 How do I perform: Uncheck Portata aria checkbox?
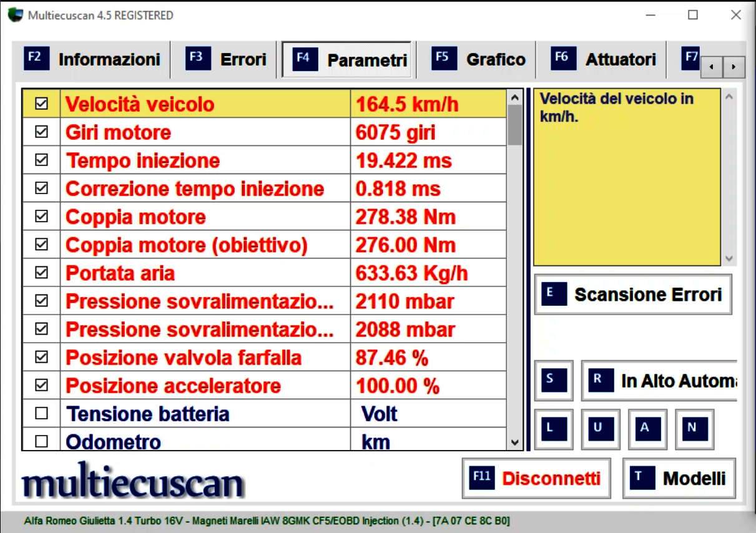(x=41, y=272)
